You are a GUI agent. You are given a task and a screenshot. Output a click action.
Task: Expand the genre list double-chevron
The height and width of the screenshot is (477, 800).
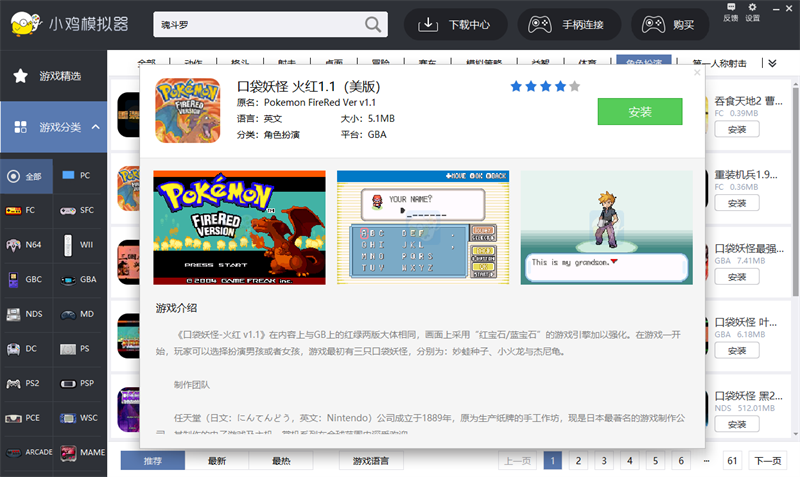pyautogui.click(x=771, y=63)
